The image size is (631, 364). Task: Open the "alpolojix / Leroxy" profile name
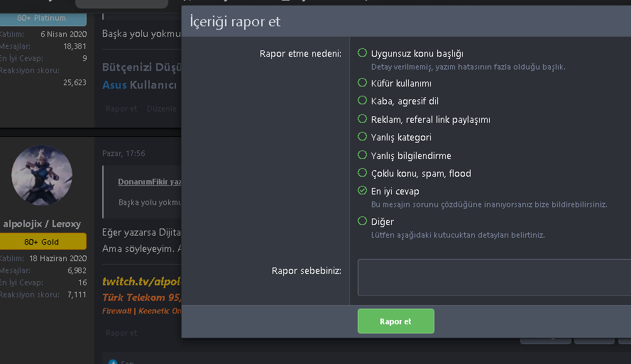click(42, 224)
